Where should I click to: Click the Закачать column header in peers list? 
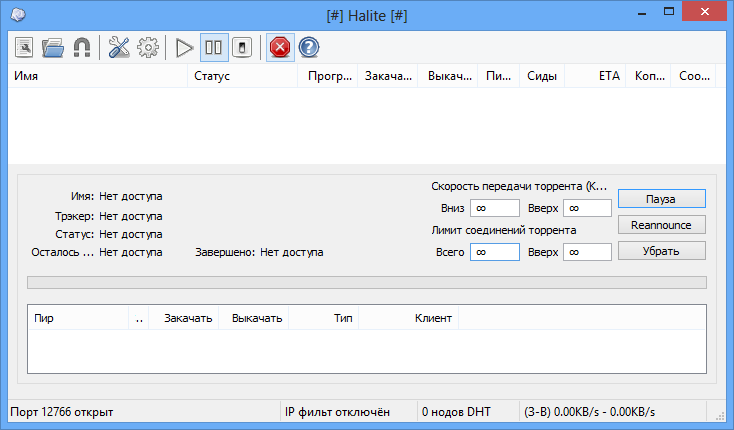point(184,318)
